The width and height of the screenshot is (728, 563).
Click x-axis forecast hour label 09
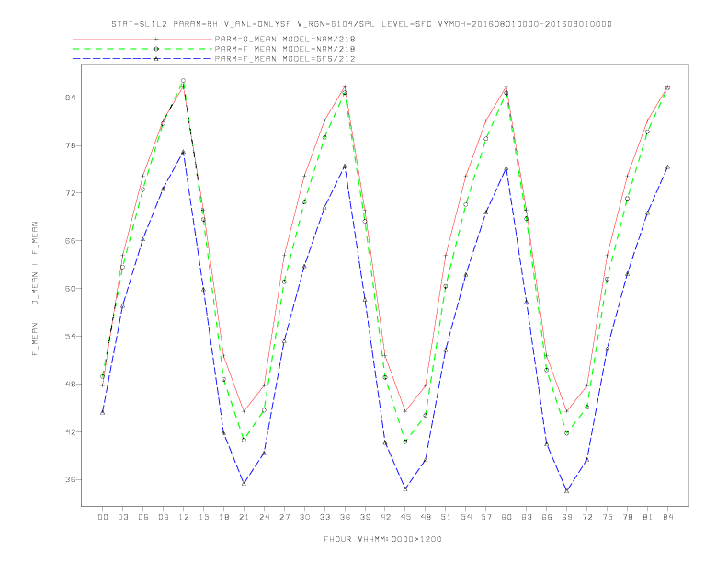coord(163,517)
